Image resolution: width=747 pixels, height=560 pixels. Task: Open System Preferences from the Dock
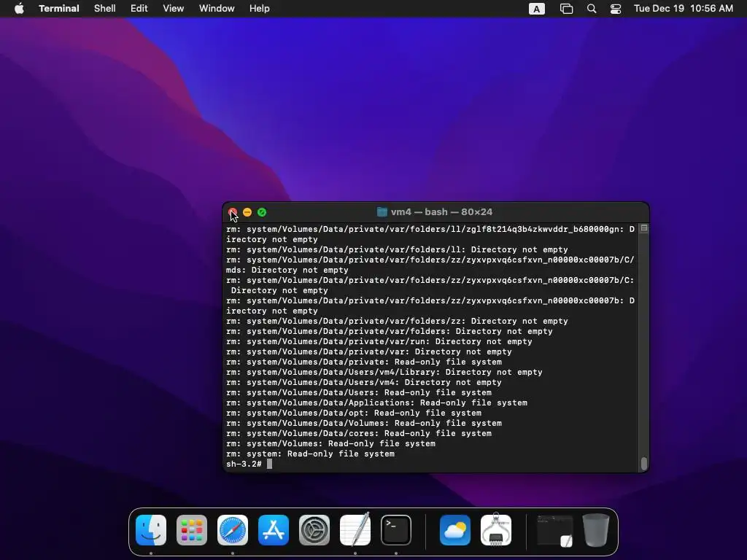tap(314, 530)
